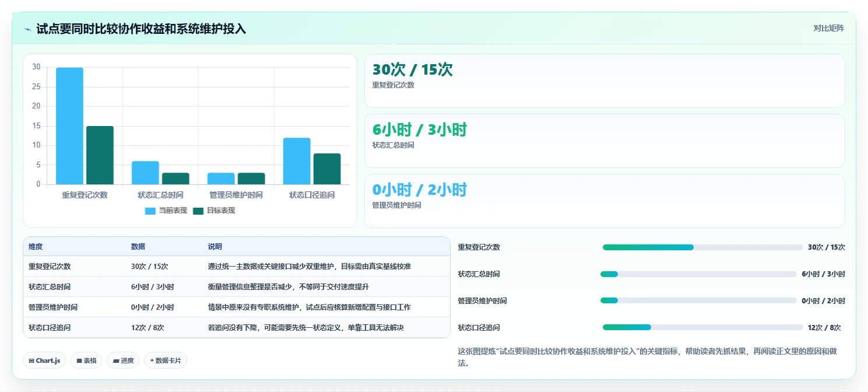Click the 6小时 / 3小时 card value
Screen dimensions: 868x392
click(420, 129)
